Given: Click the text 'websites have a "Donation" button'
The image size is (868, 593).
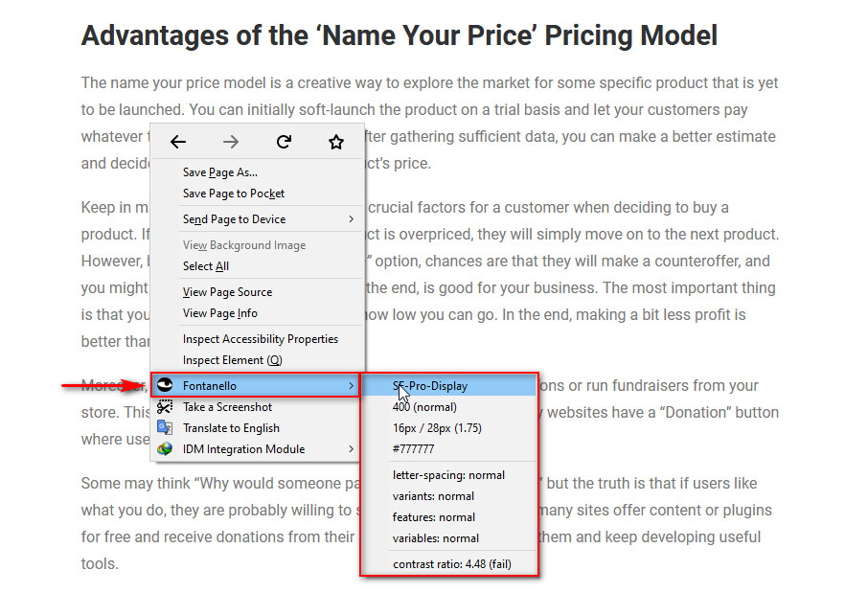Looking at the screenshot, I should (x=663, y=413).
